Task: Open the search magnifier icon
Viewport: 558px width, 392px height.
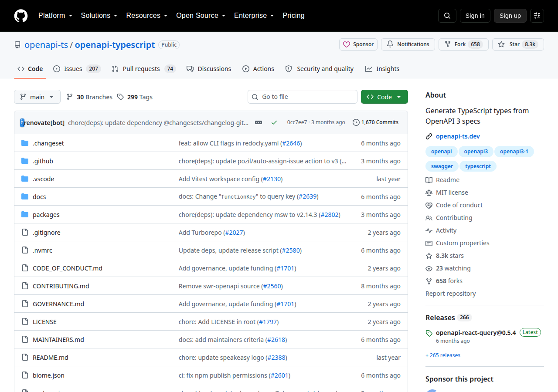Action: (447, 16)
